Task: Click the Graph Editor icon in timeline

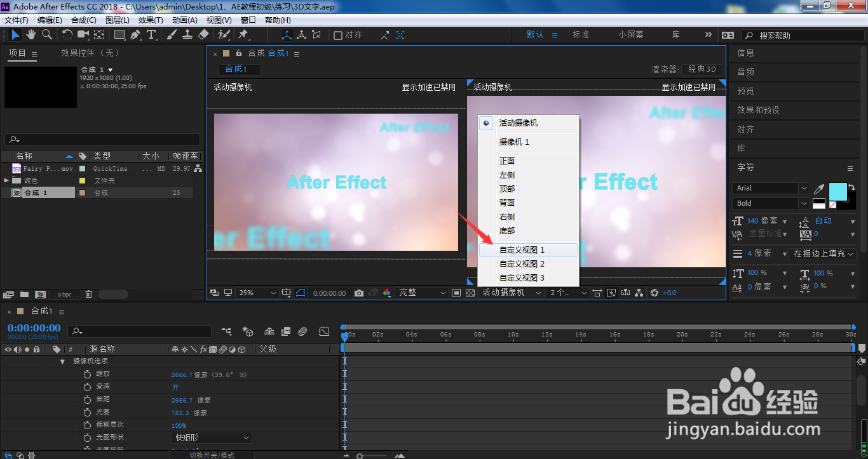Action: [x=324, y=331]
